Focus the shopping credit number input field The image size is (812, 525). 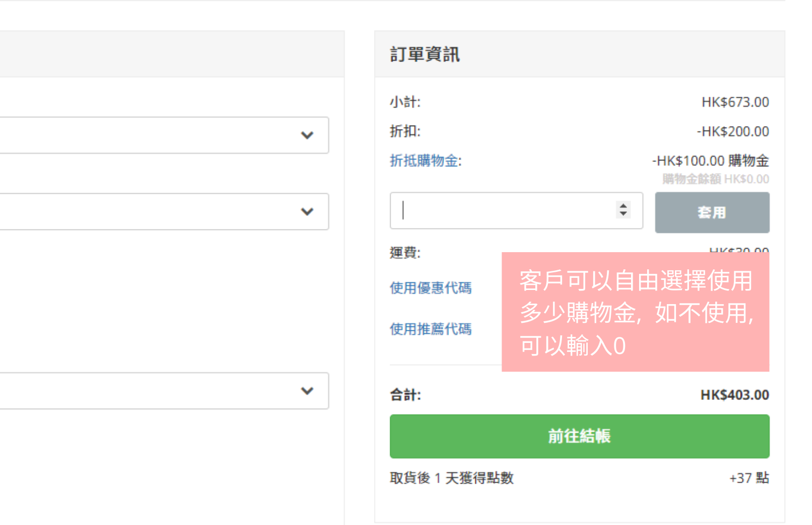tap(504, 210)
